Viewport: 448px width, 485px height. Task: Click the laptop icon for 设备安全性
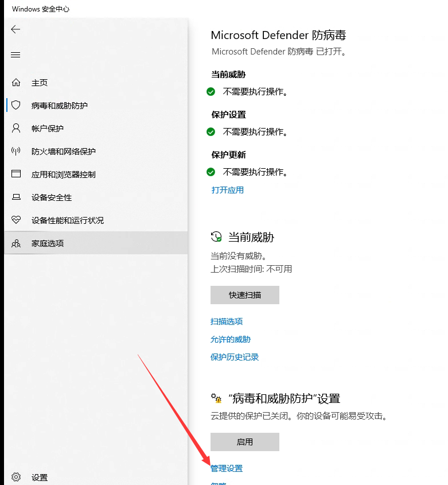pyautogui.click(x=16, y=197)
